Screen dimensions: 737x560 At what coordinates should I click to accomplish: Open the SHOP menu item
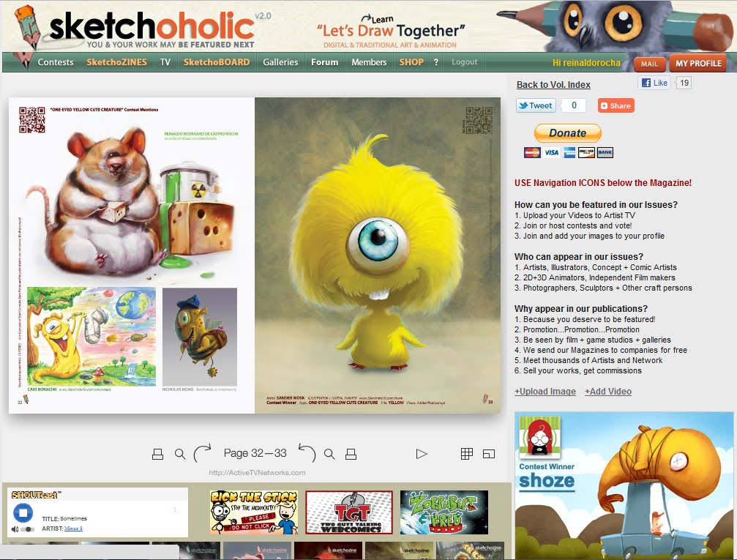point(411,62)
